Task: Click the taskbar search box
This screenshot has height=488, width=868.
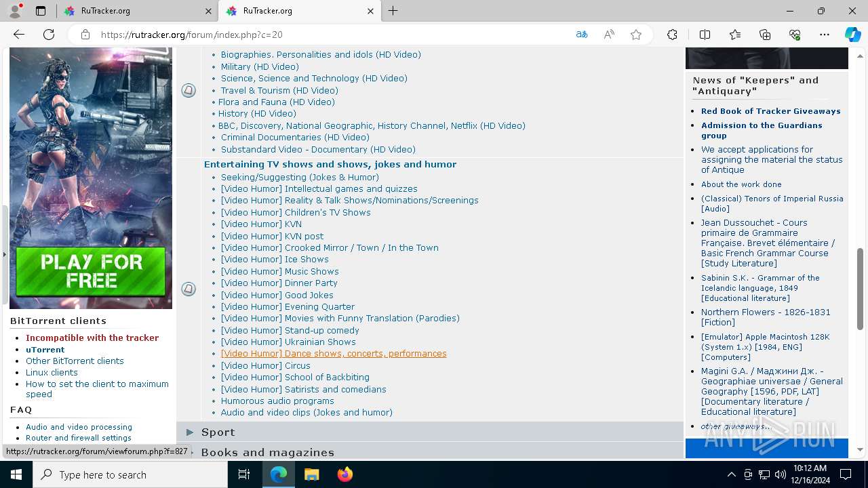Action: pos(130,474)
